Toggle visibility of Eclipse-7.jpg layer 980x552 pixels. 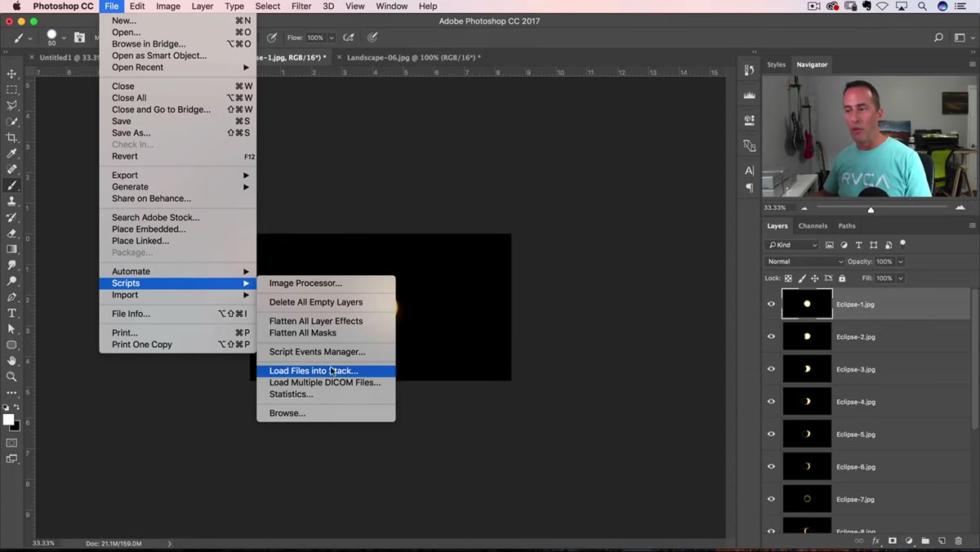coord(771,499)
